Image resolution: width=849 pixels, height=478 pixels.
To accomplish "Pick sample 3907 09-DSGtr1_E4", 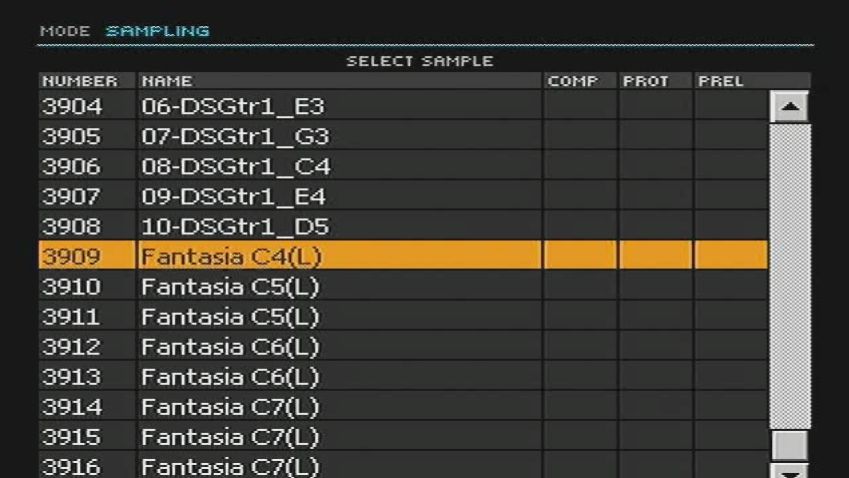I will 233,196.
